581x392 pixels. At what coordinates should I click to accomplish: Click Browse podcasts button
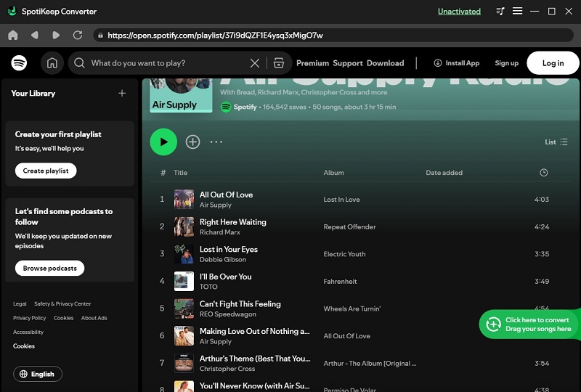point(49,269)
